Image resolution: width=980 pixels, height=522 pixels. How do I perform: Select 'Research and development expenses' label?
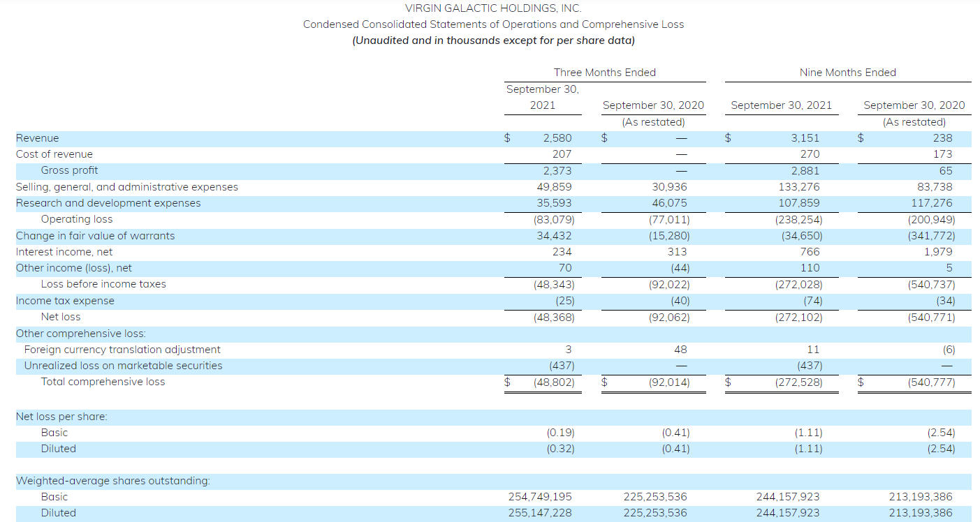click(108, 203)
